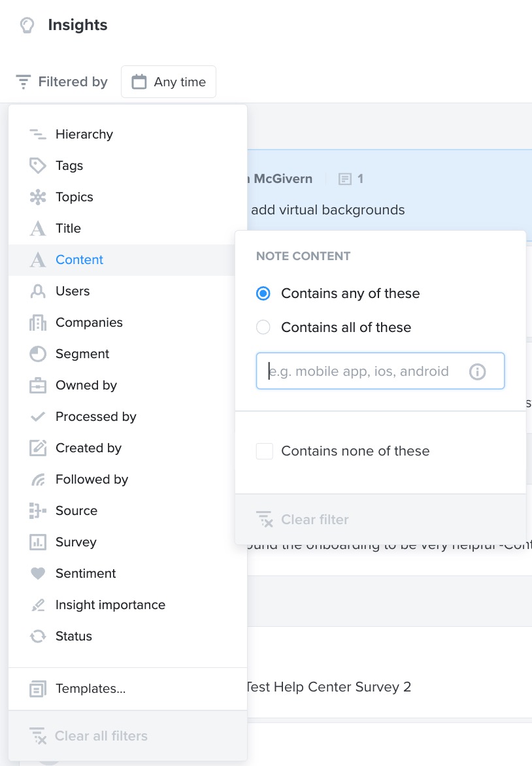Image resolution: width=532 pixels, height=766 pixels.
Task: Enable "Contains none of these" checkbox
Action: click(264, 451)
